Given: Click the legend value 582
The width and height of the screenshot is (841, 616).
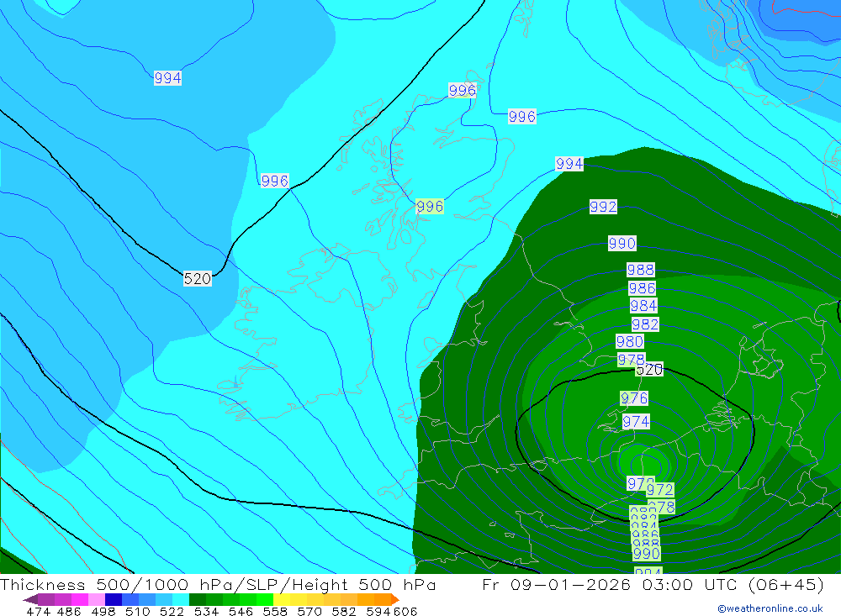Looking at the screenshot, I should (344, 611).
